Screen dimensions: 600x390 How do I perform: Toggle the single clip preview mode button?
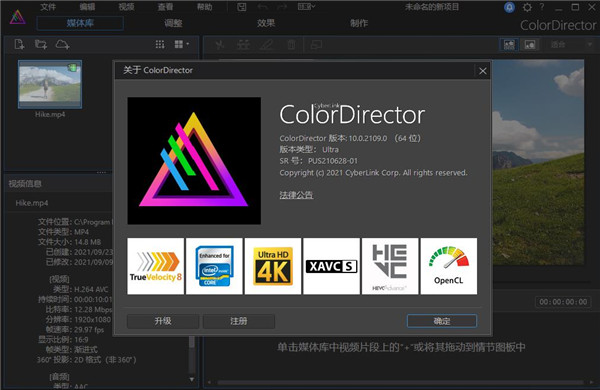[530, 45]
